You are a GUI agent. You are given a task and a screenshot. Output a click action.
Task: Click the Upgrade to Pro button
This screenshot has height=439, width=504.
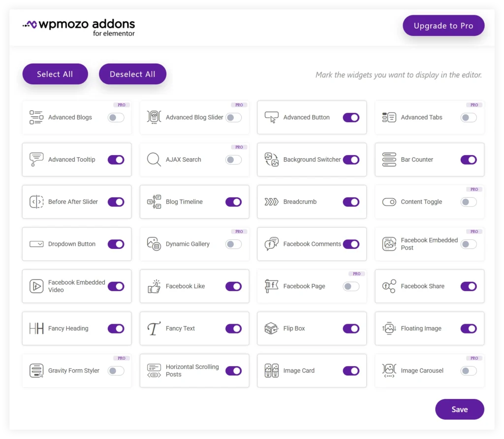pos(443,26)
